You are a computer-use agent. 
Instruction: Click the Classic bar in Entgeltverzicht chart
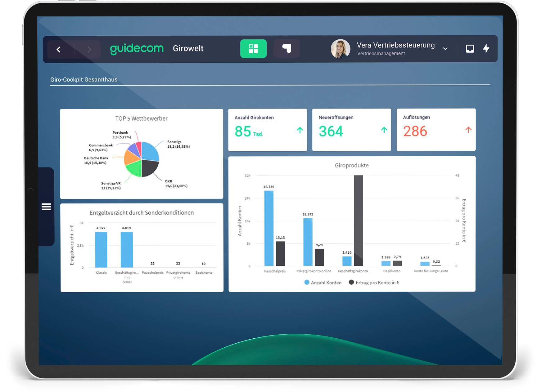click(101, 250)
